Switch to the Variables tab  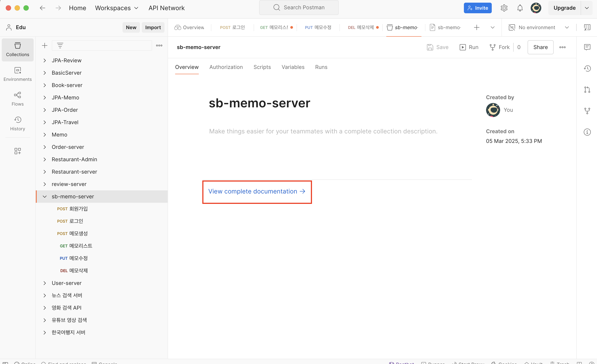pos(293,67)
